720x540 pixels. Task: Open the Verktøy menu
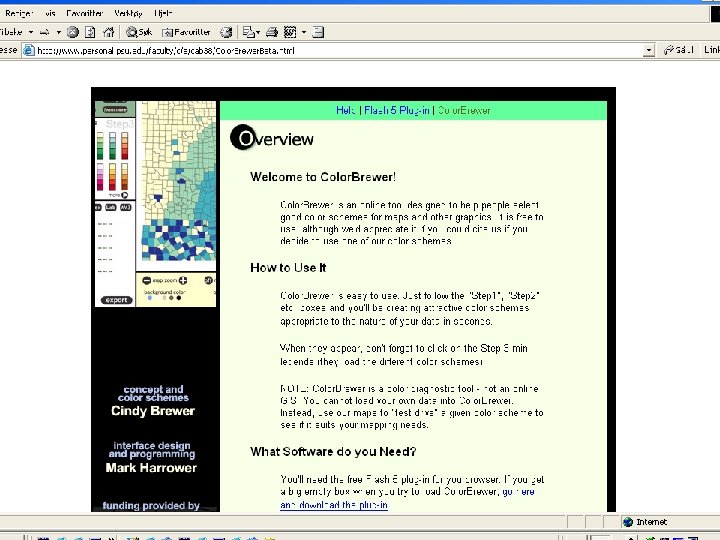coord(128,13)
